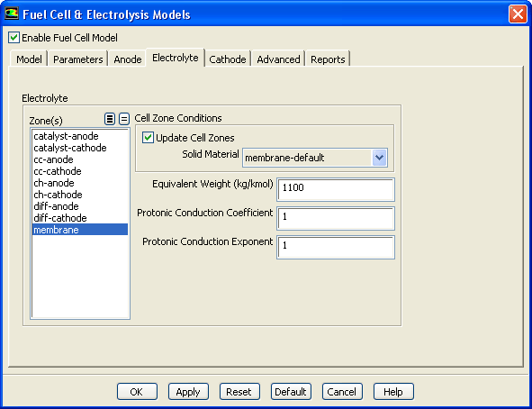Uncheck Update Cell Zones option
This screenshot has height=409, width=532.
coord(148,138)
